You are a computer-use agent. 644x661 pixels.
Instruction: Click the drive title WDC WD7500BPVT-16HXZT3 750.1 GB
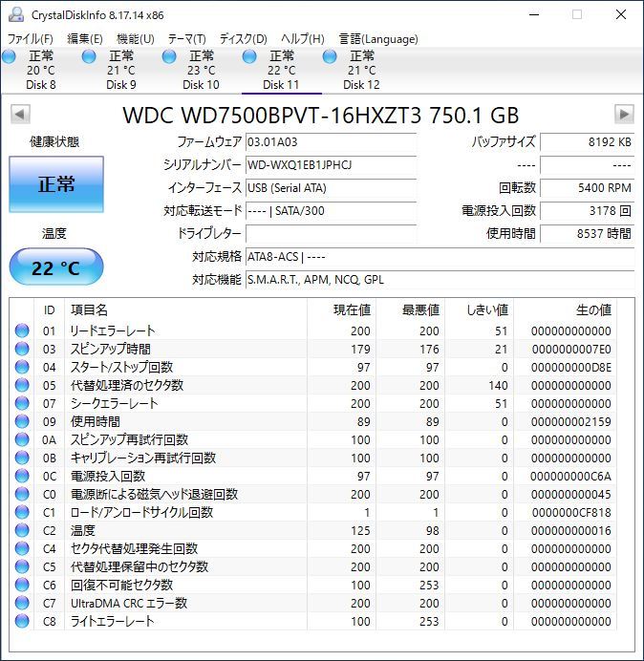[320, 115]
